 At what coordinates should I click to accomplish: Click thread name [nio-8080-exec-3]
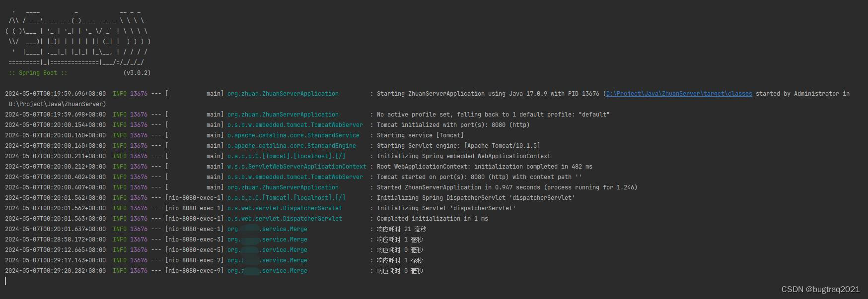(x=195, y=239)
